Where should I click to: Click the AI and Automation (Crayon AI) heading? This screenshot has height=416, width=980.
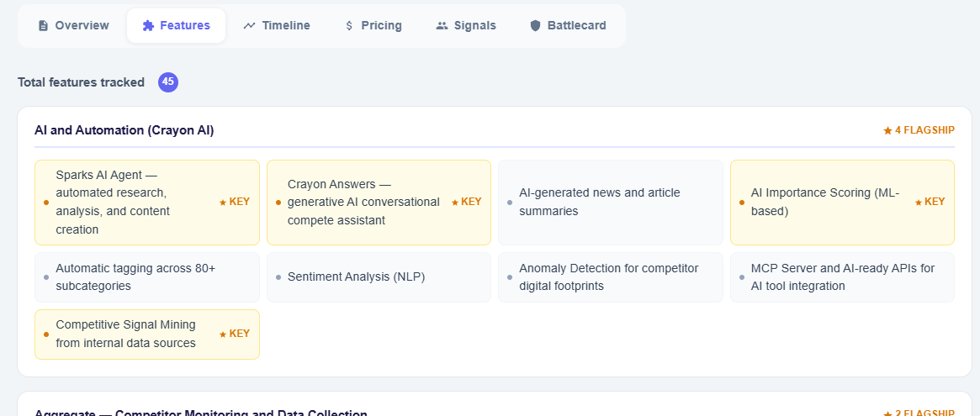point(124,130)
